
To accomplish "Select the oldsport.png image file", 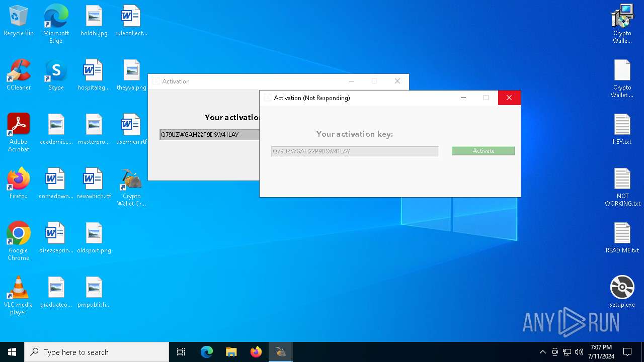I will [x=94, y=238].
